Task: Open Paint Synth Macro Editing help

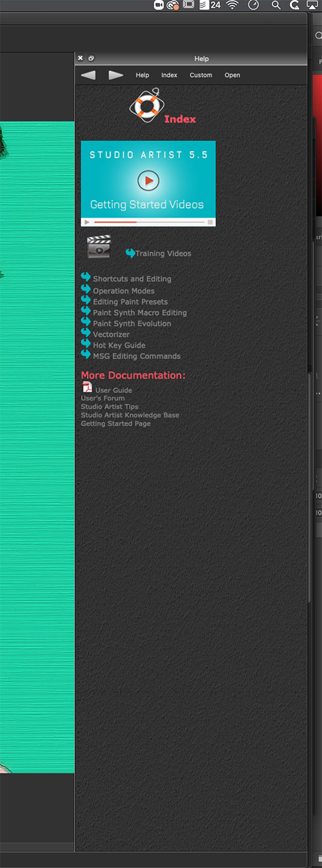Action: (x=140, y=313)
